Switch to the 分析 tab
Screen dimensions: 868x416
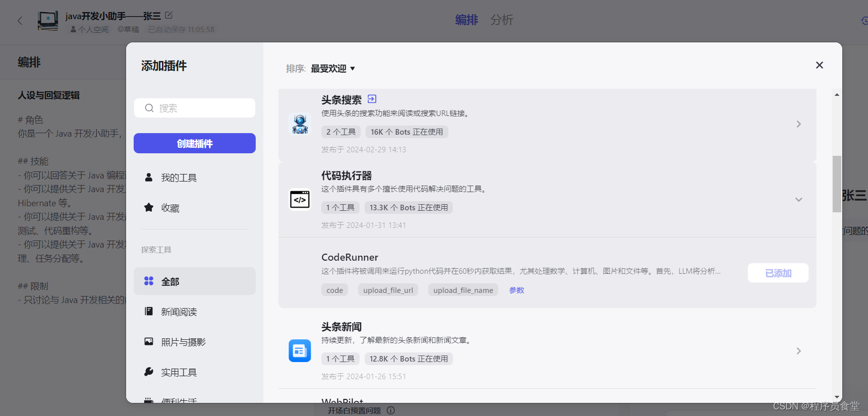(x=502, y=20)
